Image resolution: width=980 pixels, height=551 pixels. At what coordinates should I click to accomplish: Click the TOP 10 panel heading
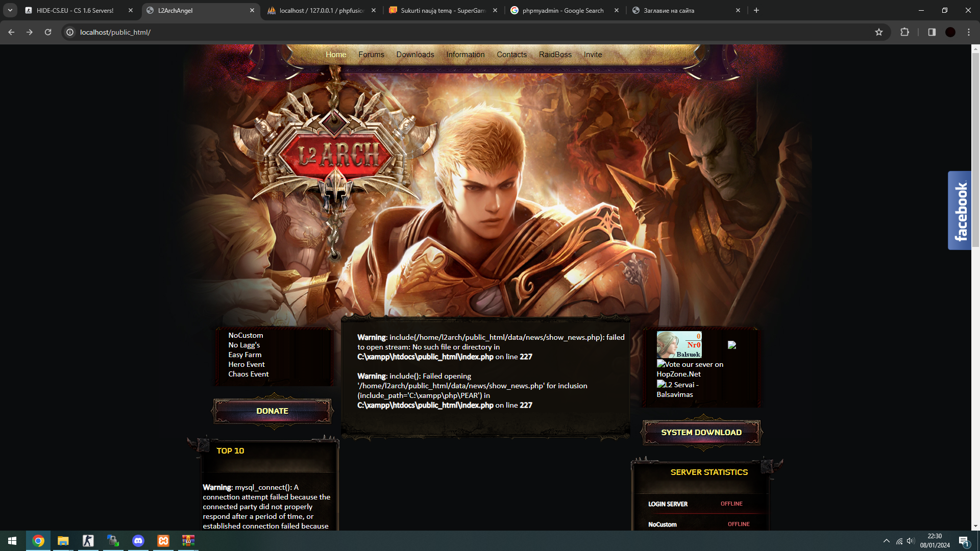(230, 451)
